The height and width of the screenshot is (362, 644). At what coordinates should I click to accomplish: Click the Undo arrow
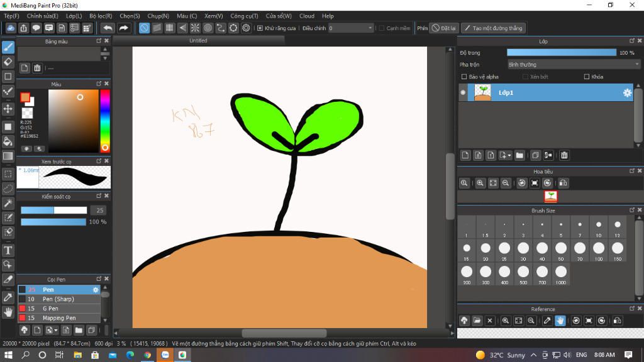[108, 28]
